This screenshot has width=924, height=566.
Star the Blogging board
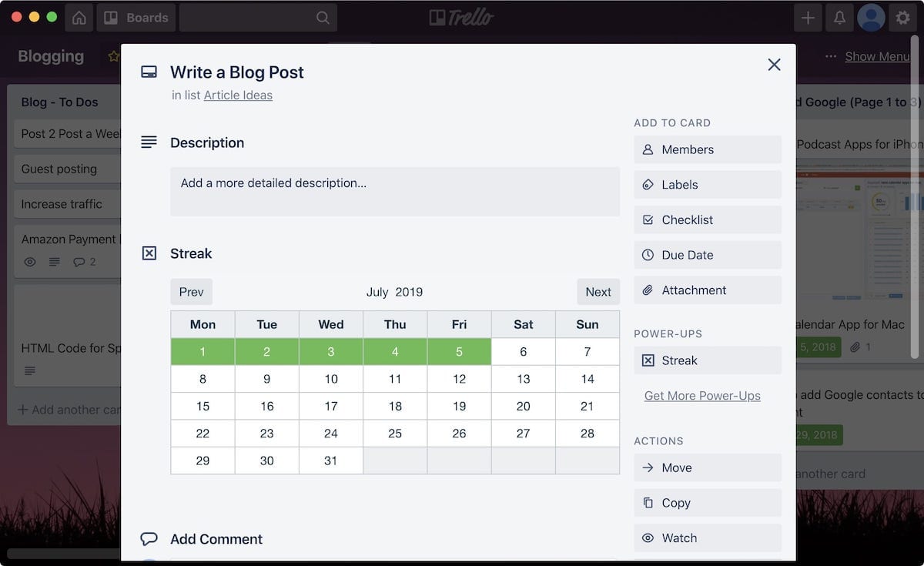click(113, 56)
